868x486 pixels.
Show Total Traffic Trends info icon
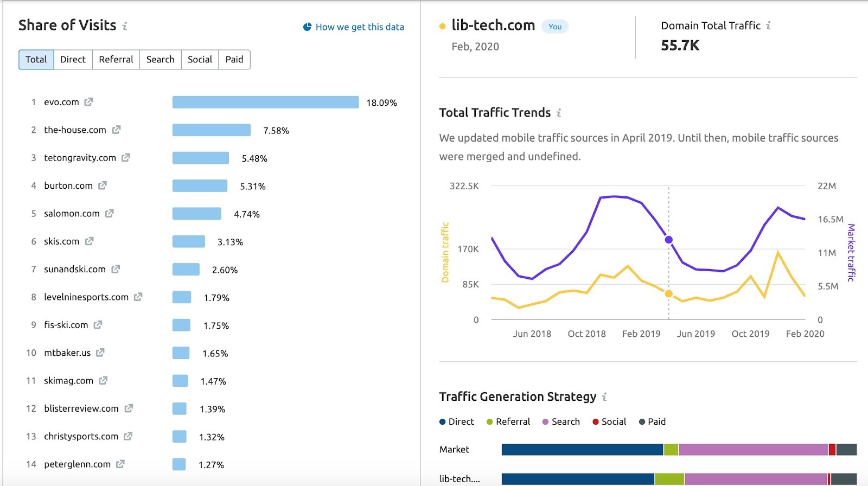point(559,113)
